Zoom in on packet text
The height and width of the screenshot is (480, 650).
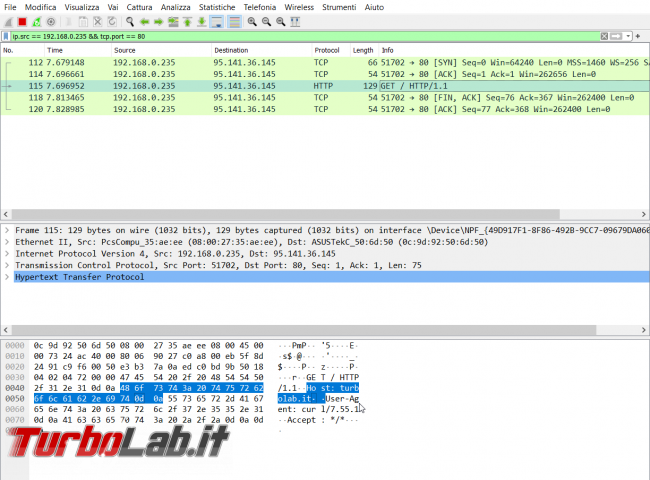point(252,22)
